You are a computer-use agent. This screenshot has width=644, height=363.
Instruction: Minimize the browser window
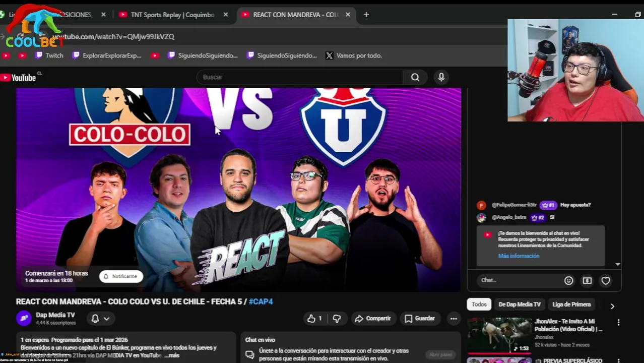(614, 15)
